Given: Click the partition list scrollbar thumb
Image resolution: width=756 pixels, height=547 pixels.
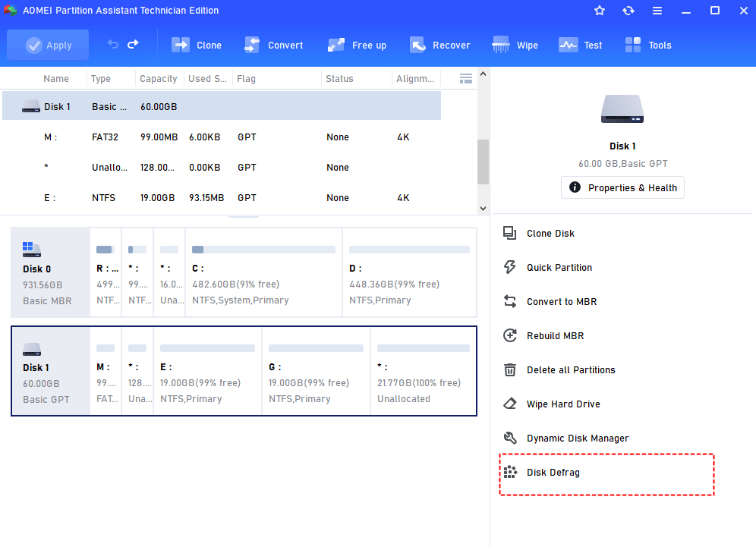Looking at the screenshot, I should [483, 162].
